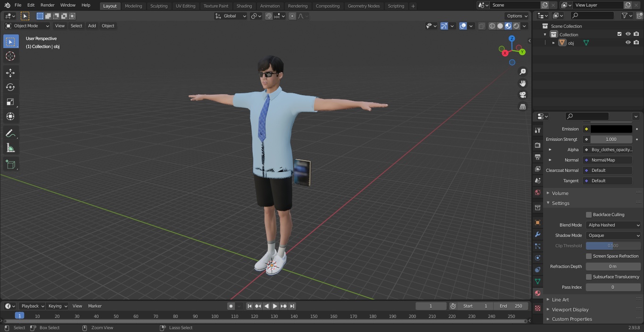Switch to the UV Editing workspace tab
This screenshot has height=332, width=644.
(185, 6)
